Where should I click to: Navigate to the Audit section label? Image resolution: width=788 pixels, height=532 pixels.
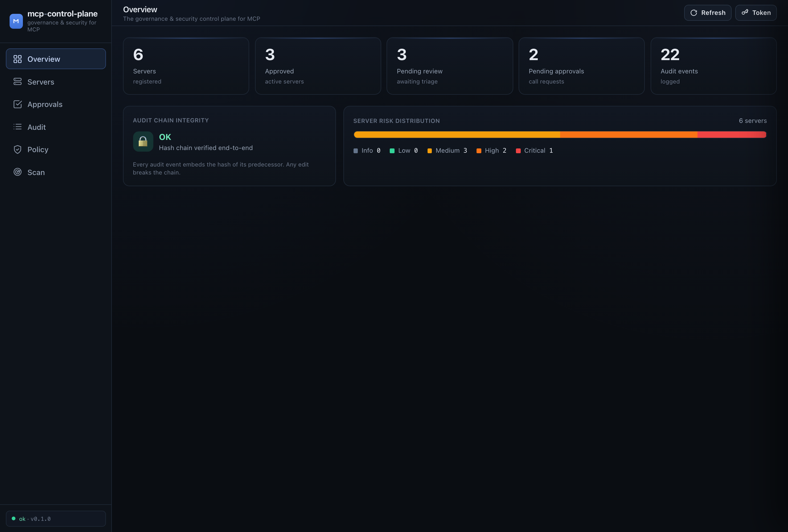click(x=37, y=127)
